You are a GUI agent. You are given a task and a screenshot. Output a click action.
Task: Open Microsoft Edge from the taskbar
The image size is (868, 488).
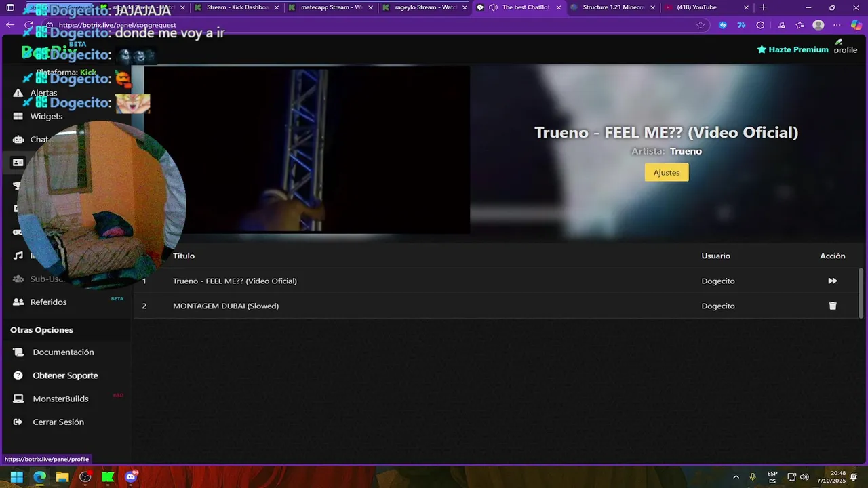[x=40, y=477]
